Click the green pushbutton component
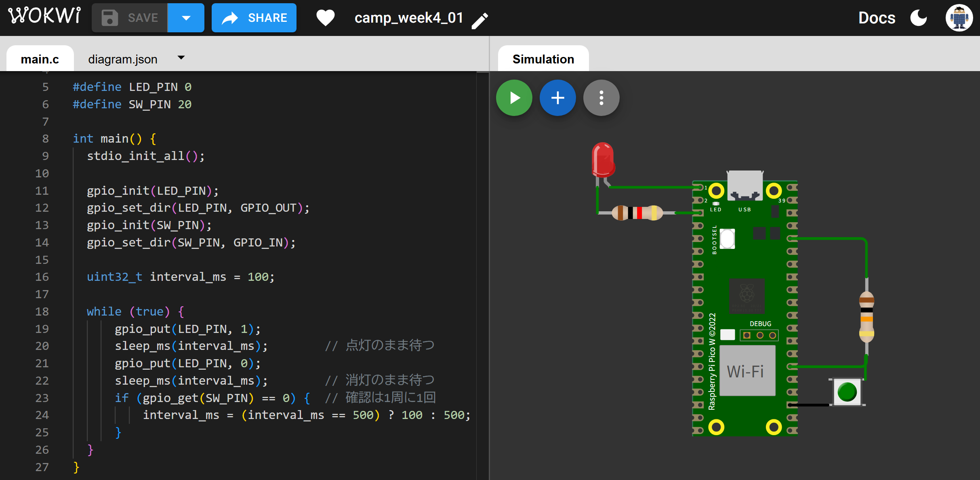The height and width of the screenshot is (480, 980). pos(847,392)
